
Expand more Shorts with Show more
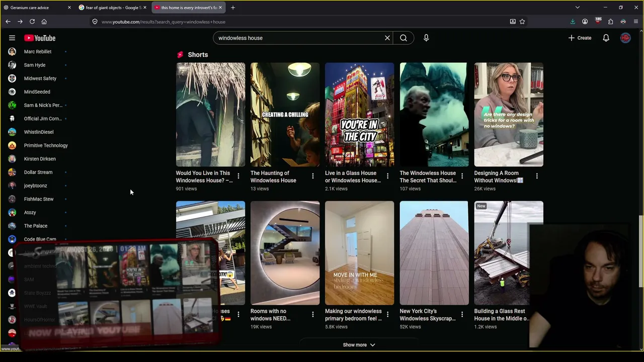tap(359, 345)
